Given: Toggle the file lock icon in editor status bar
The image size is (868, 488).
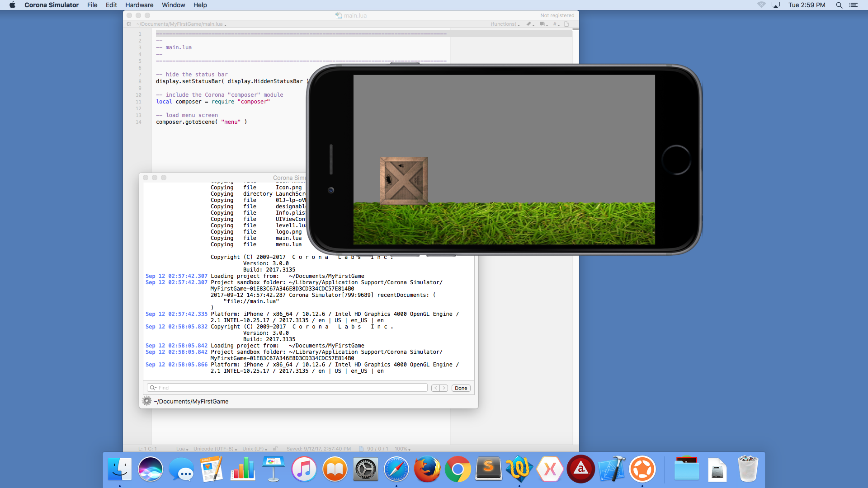Looking at the screenshot, I should point(275,449).
